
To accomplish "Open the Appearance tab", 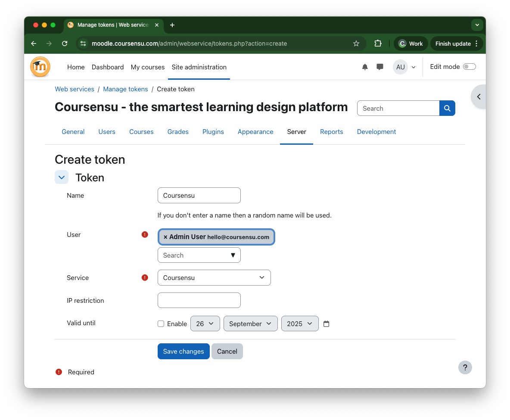I will [255, 132].
